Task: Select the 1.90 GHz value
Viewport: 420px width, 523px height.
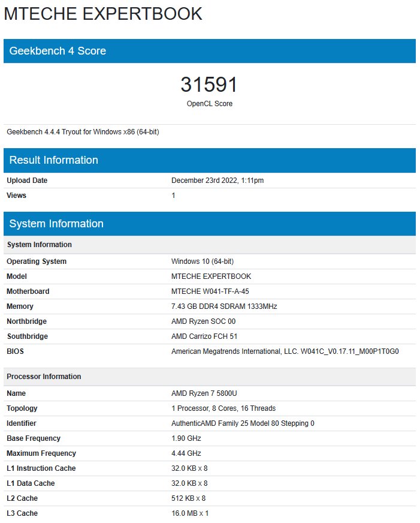Action: 186,438
